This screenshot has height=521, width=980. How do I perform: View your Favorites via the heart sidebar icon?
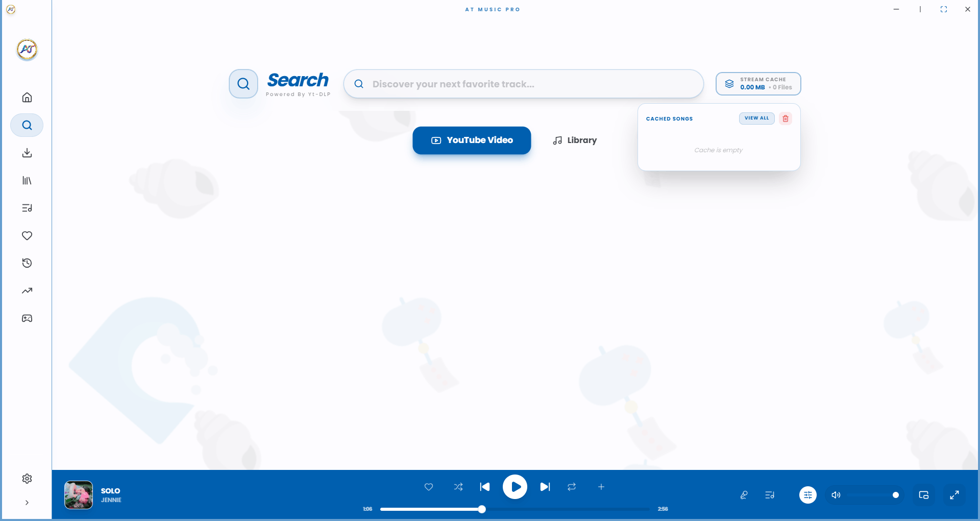[x=27, y=235]
